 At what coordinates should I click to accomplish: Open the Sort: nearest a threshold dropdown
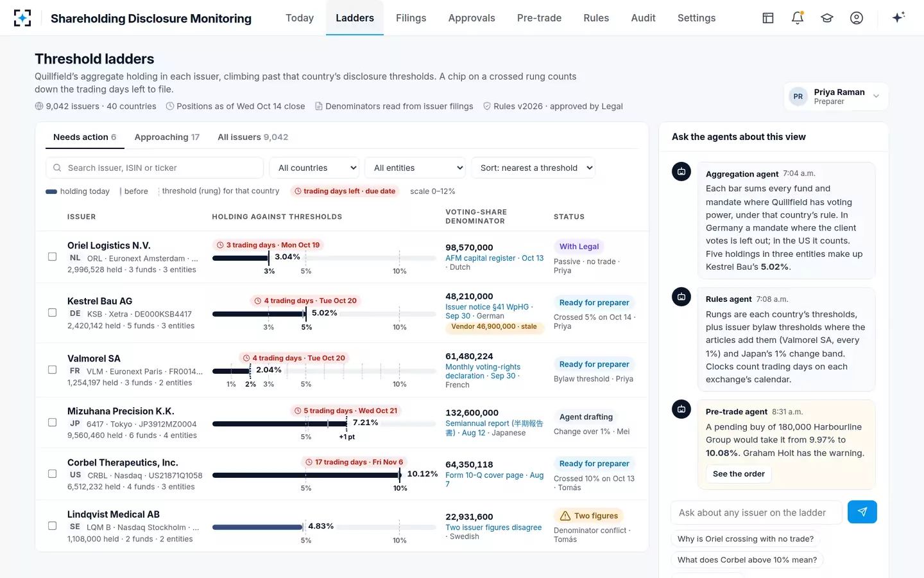point(533,168)
